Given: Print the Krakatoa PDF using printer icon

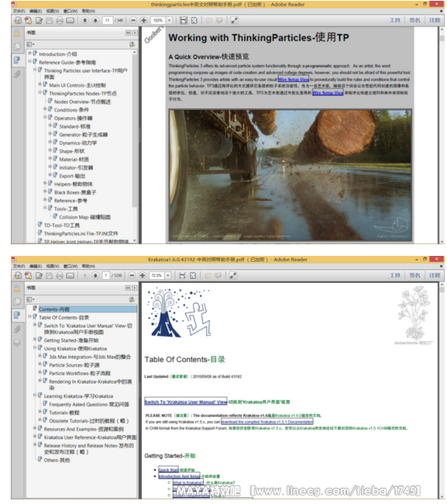Looking at the screenshot, I should [x=60, y=275].
